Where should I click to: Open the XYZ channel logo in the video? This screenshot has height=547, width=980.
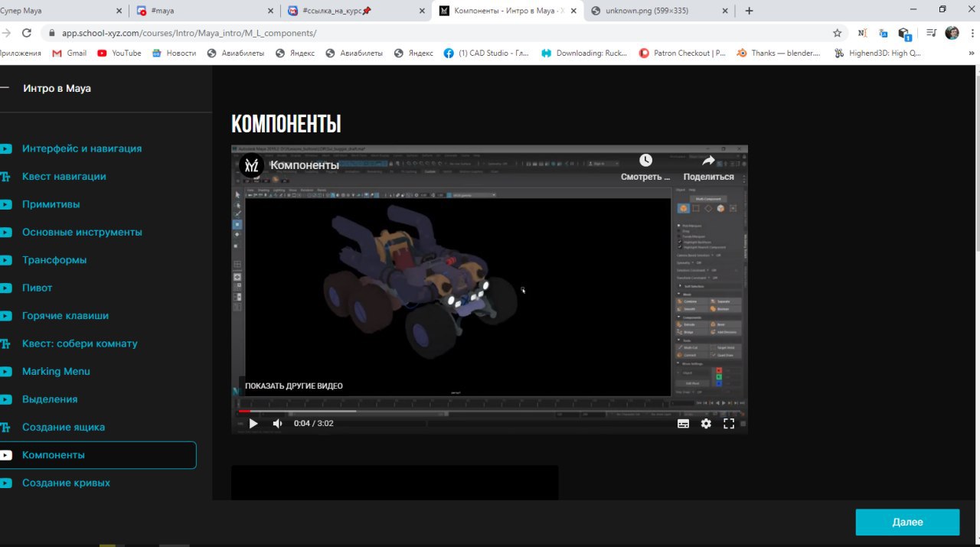tap(252, 165)
